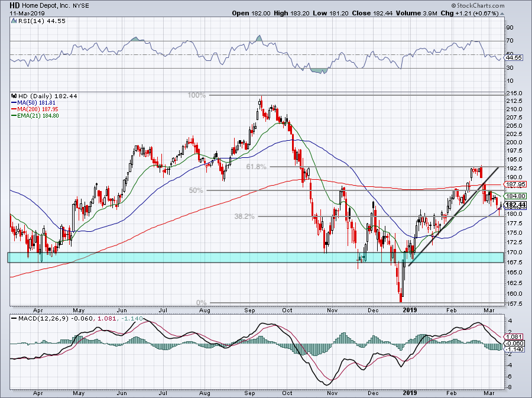Click the RSI indicator icon beside RSI(14)
This screenshot has width=532, height=398.
(14, 21)
